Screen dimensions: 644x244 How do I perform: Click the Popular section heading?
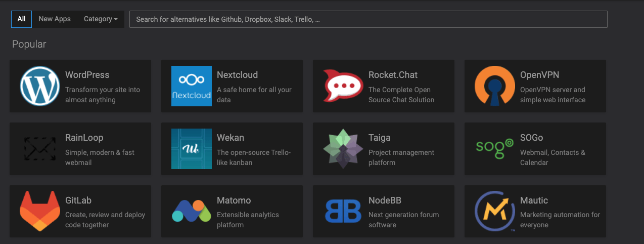point(29,45)
